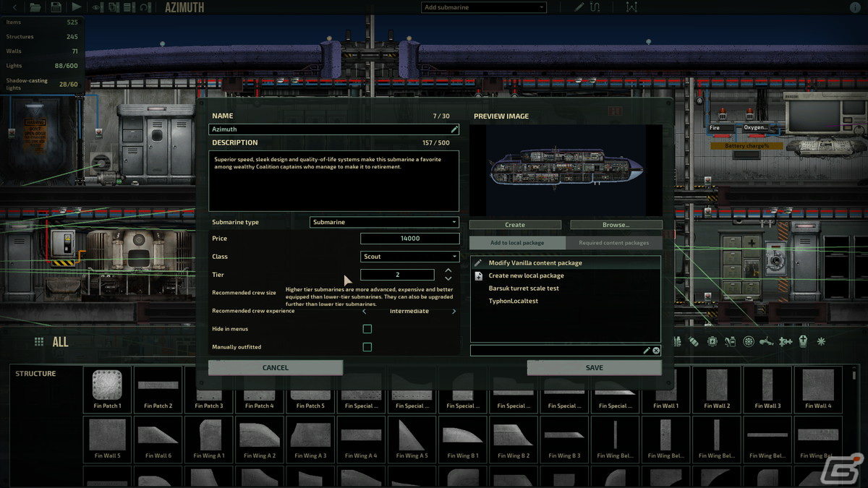Click the CANCEL button
This screenshot has height=488, width=868.
pos(276,368)
